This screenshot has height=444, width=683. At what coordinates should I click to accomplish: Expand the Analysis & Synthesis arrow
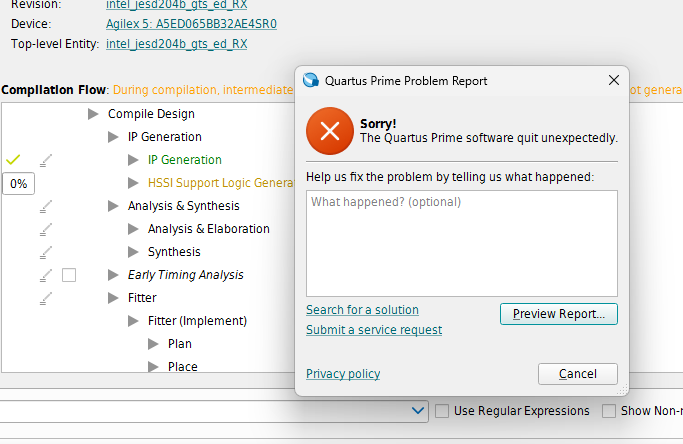click(x=113, y=206)
